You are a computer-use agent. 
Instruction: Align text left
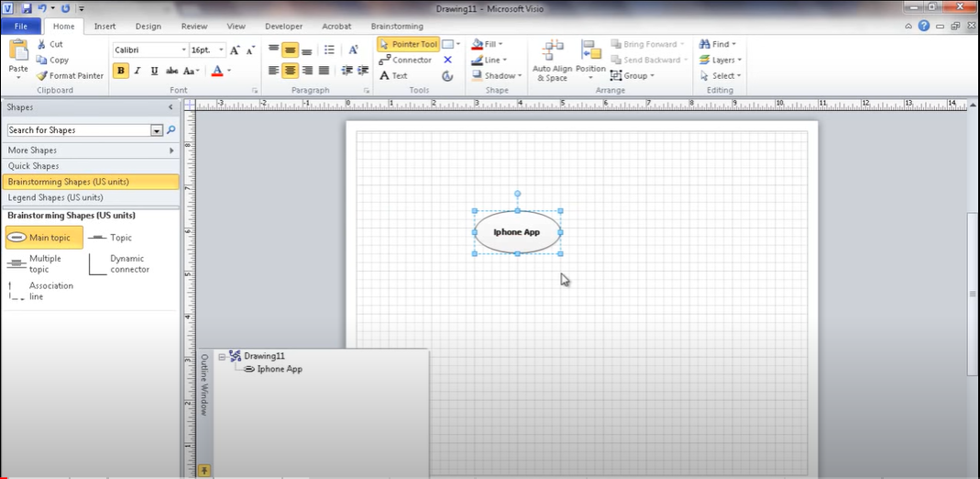click(274, 71)
